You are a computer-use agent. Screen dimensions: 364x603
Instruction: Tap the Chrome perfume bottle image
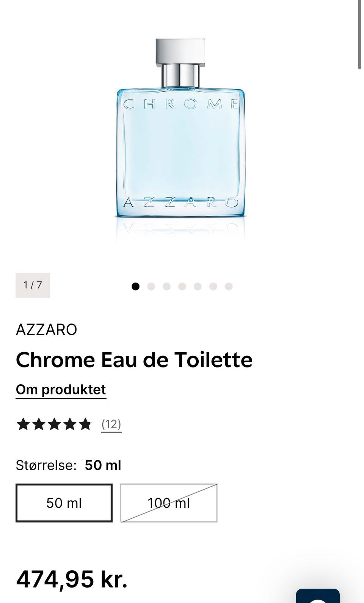coord(180,129)
